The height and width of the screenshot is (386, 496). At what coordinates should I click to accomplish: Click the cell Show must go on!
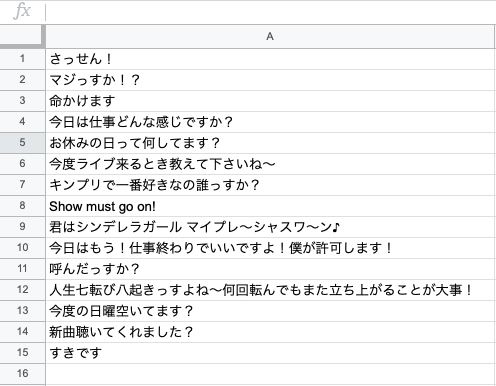270,206
